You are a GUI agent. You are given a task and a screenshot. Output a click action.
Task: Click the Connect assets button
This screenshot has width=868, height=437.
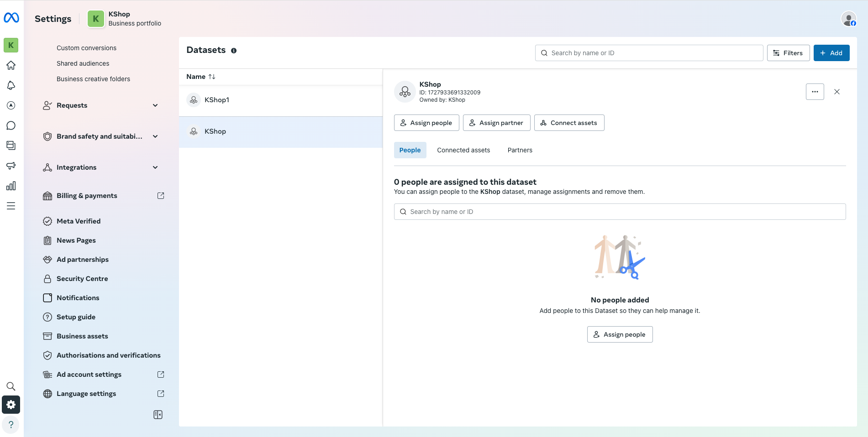tap(569, 123)
